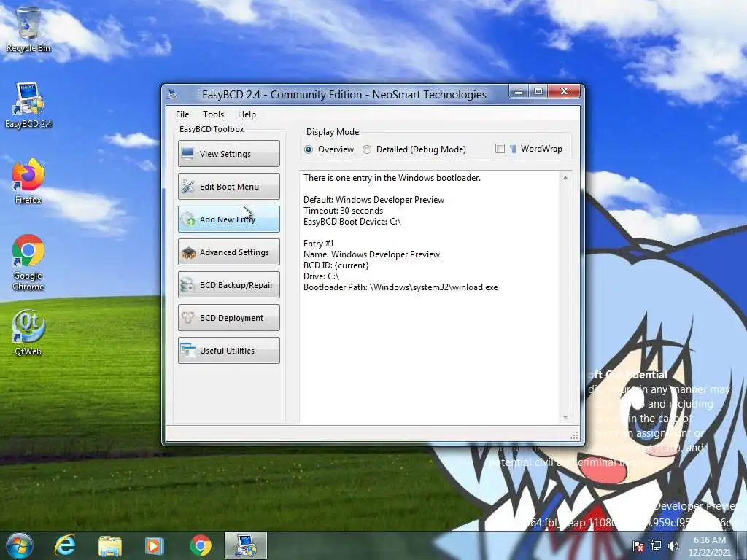The height and width of the screenshot is (560, 747).
Task: Click the scroll down arrow in the overview
Action: pos(565,416)
